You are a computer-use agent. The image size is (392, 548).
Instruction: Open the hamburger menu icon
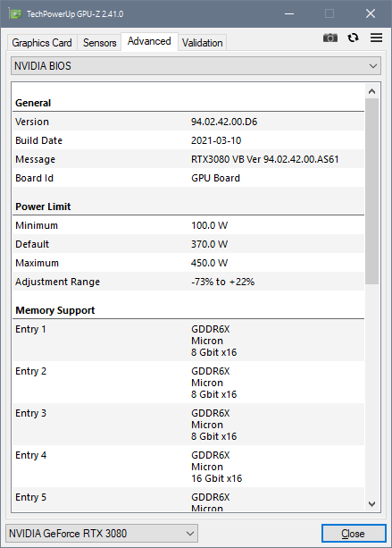pyautogui.click(x=376, y=38)
